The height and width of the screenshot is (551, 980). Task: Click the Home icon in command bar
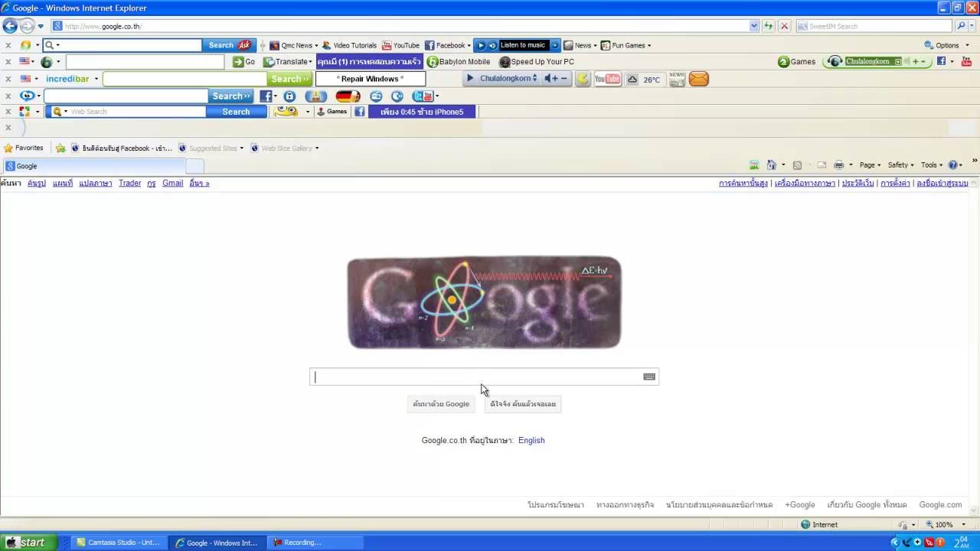pos(771,165)
